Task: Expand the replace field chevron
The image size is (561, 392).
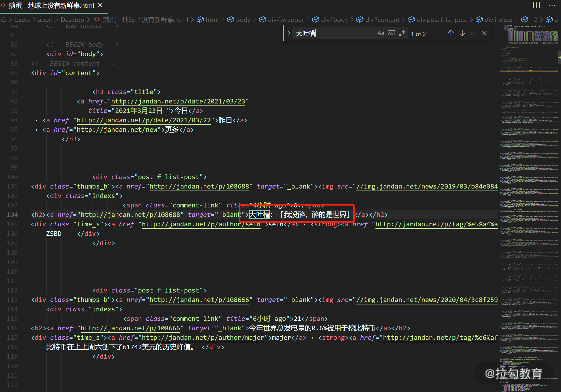Action: 289,33
